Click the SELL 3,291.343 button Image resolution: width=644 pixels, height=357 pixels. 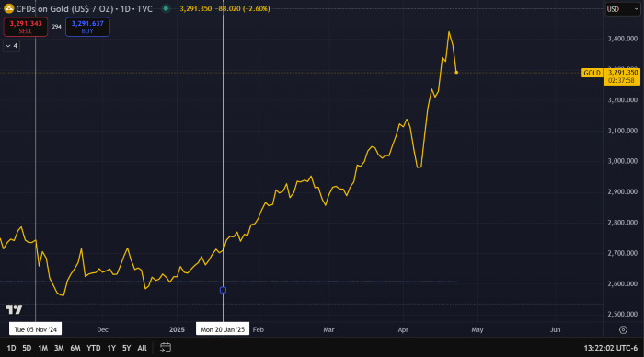[26, 27]
